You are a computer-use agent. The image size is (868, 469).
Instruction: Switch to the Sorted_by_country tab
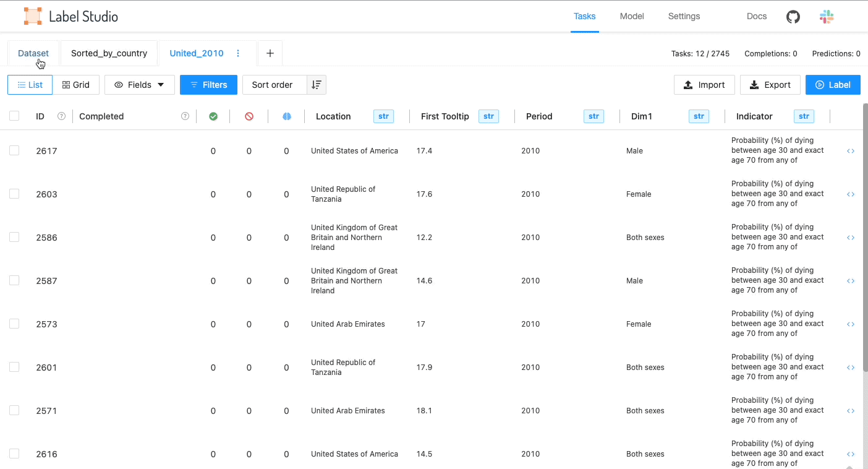point(109,53)
